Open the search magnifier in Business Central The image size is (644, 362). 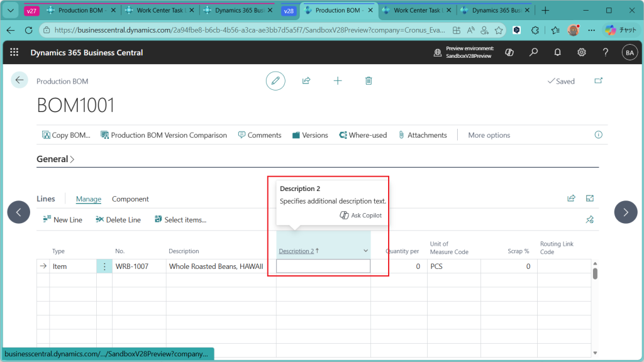[533, 53]
